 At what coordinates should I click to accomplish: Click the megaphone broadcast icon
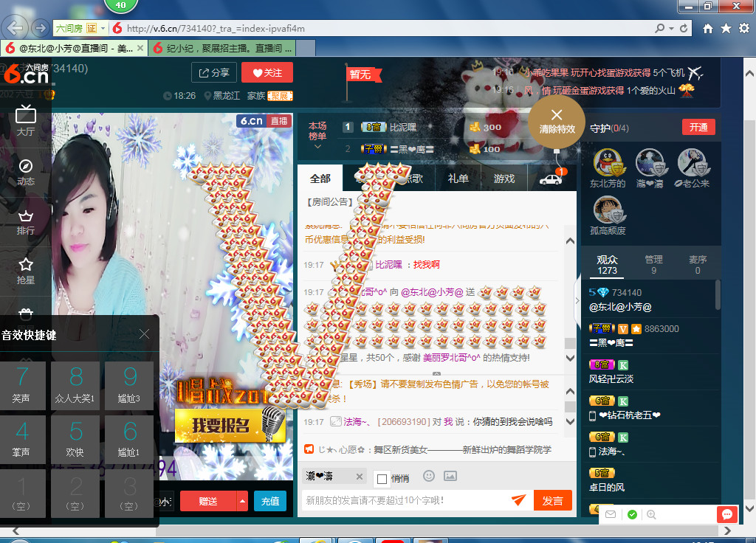309,449
